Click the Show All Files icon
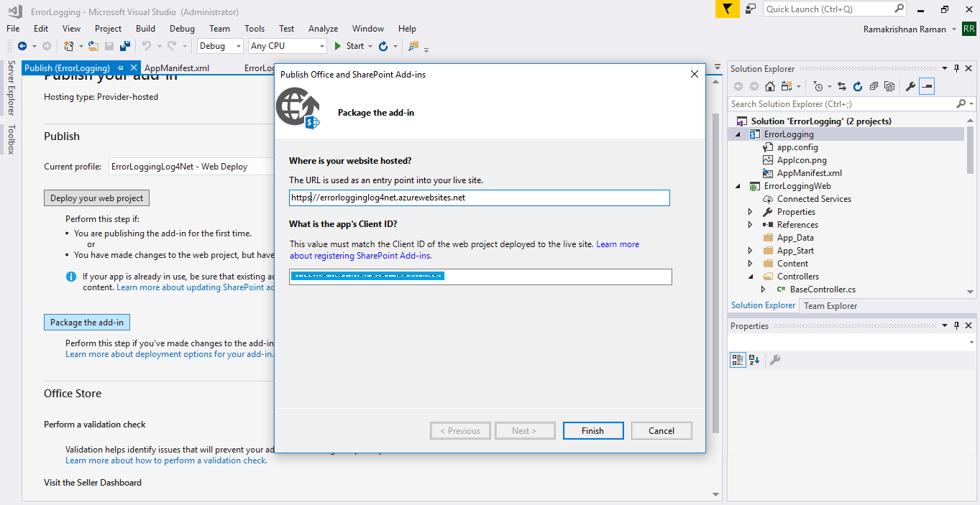This screenshot has height=505, width=980. click(x=889, y=86)
